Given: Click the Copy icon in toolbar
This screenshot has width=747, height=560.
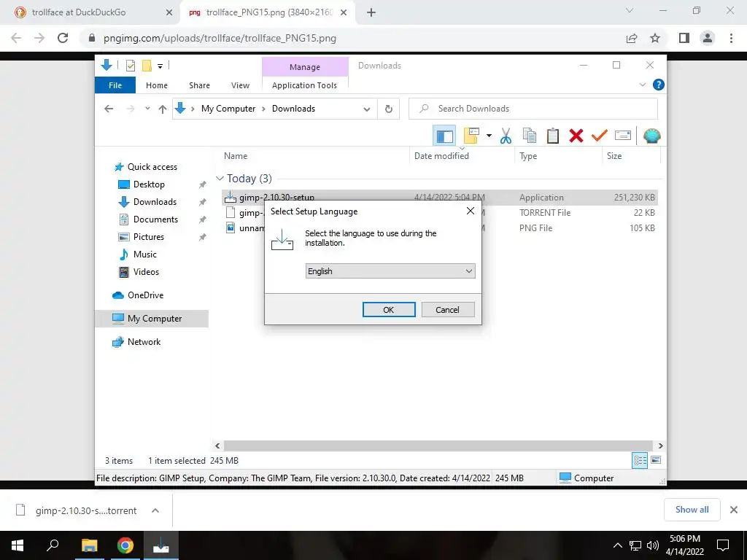Looking at the screenshot, I should click(530, 136).
